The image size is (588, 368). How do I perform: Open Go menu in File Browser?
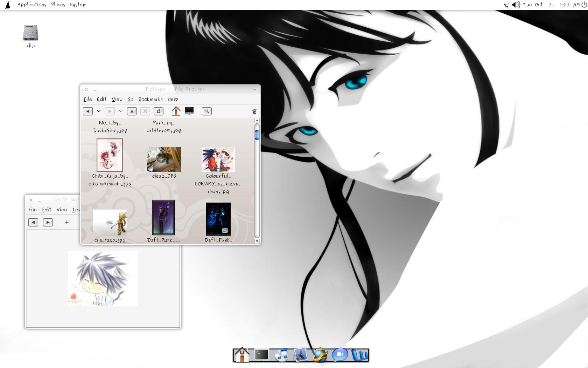pyautogui.click(x=130, y=99)
